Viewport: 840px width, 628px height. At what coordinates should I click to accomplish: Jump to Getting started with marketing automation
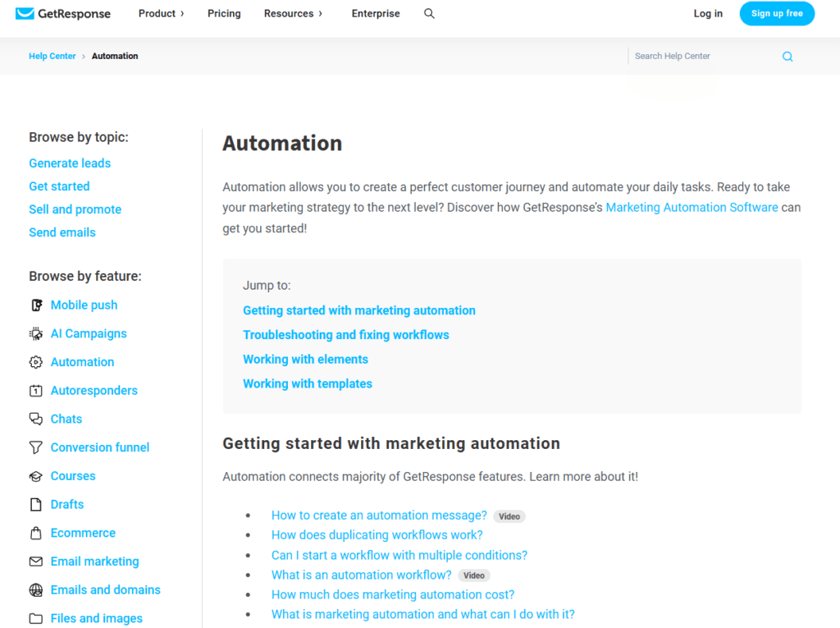coord(359,310)
